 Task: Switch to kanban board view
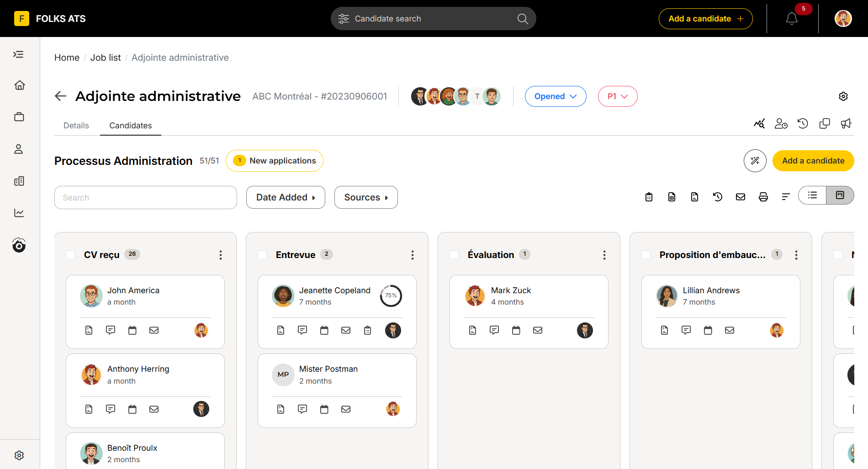(840, 195)
